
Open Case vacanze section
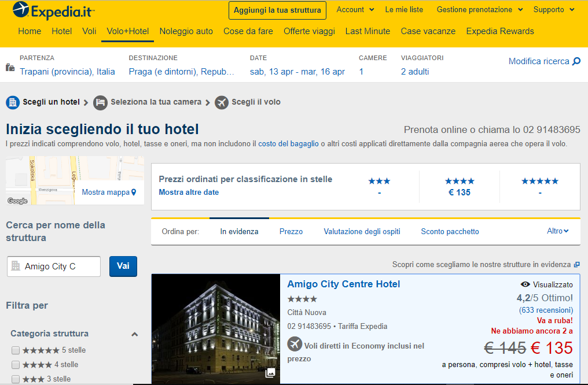coord(428,31)
